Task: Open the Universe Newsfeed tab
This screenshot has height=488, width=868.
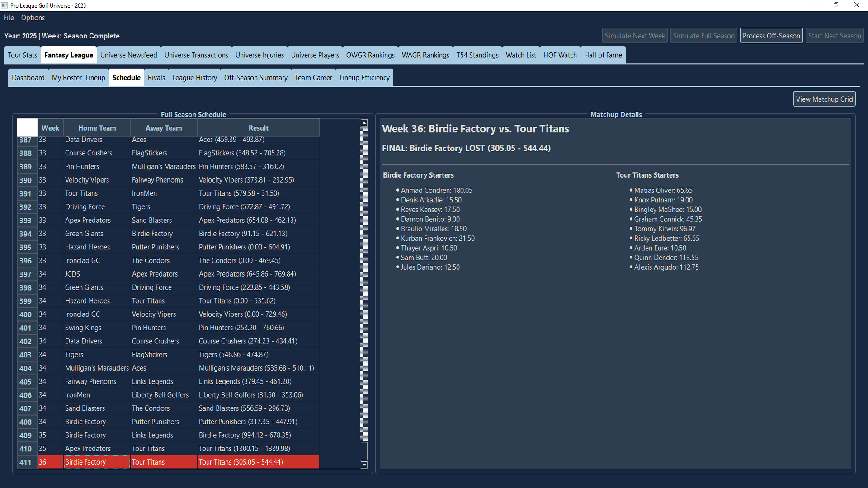Action: click(129, 55)
